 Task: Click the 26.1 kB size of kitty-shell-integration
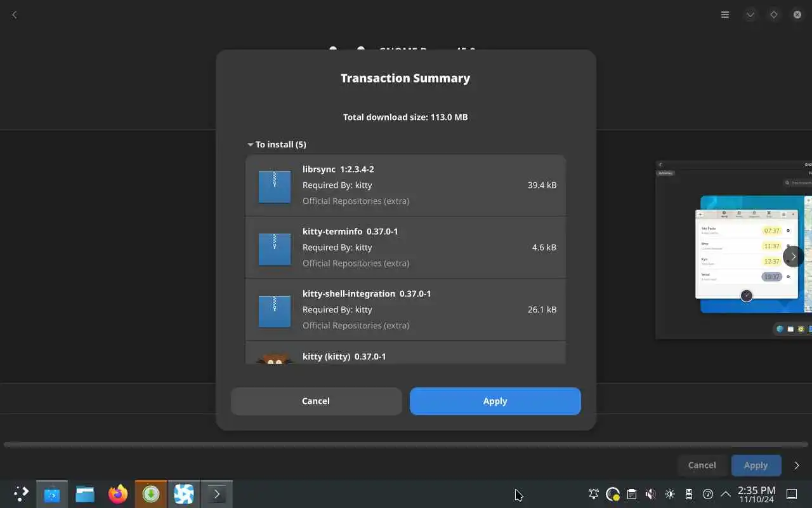coord(542,309)
